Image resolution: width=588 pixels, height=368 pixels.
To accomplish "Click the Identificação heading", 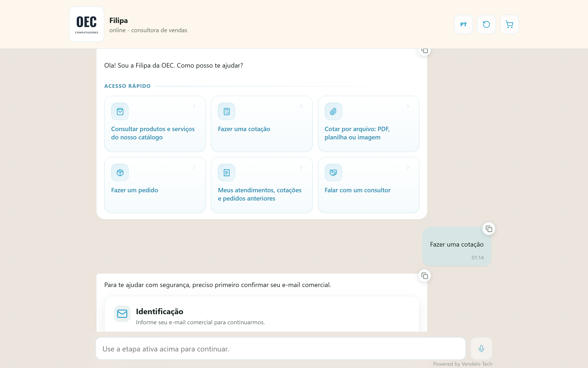I will 160,311.
